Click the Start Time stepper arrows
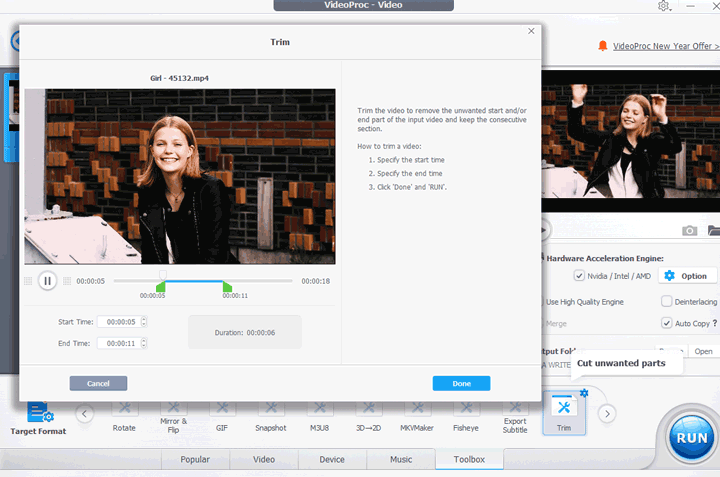 tap(144, 321)
